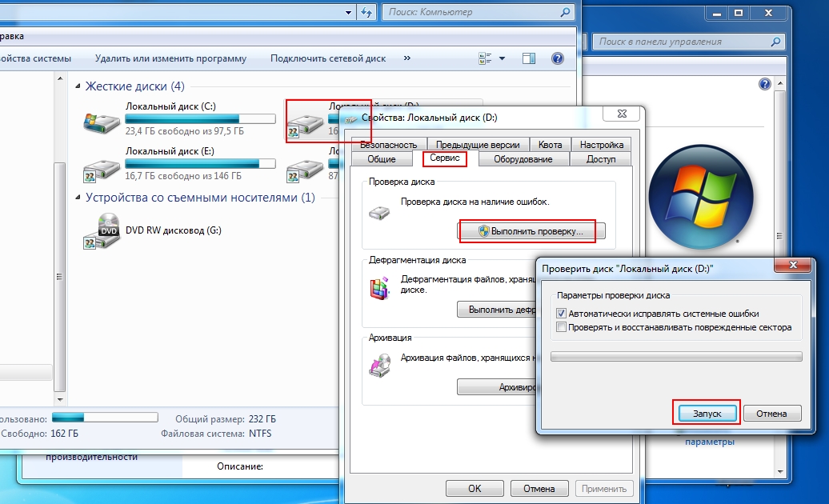
Task: Click the disk check progress bar
Action: tap(676, 357)
